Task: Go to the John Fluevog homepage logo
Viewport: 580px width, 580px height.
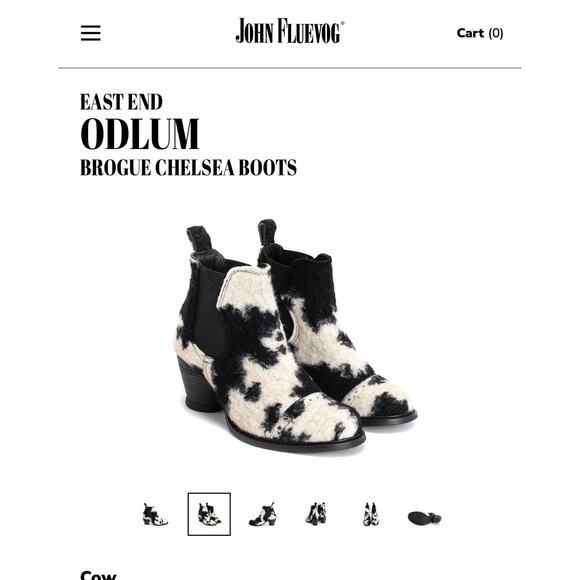Action: [x=290, y=31]
